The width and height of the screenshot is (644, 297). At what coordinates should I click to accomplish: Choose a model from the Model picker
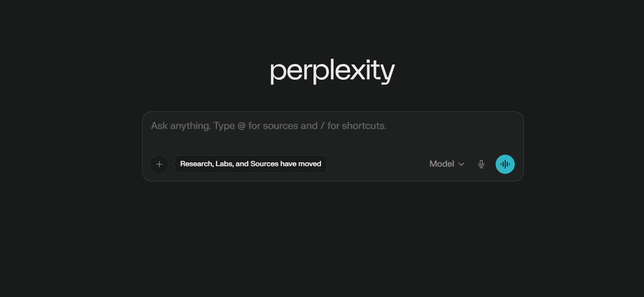tap(446, 164)
